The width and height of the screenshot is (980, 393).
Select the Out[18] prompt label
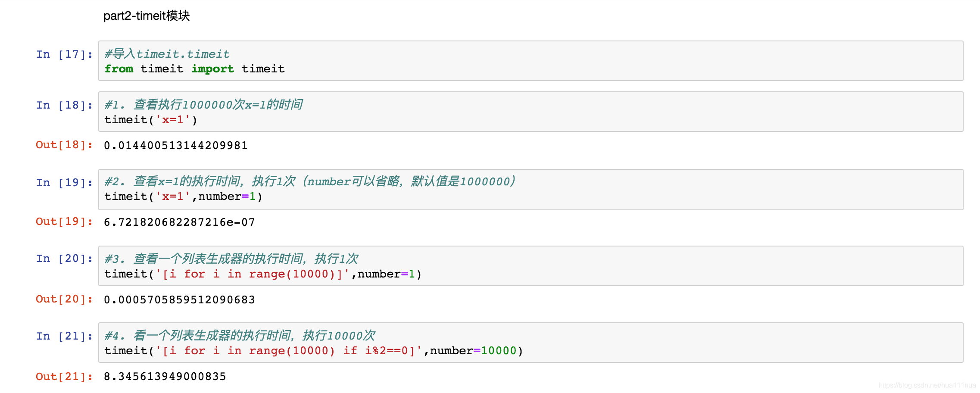pos(64,145)
